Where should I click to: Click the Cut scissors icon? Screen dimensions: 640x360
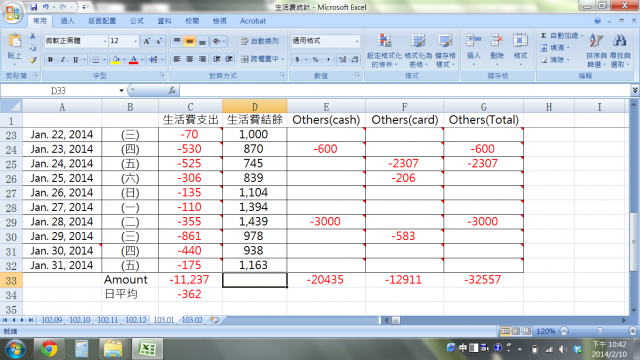point(33,37)
